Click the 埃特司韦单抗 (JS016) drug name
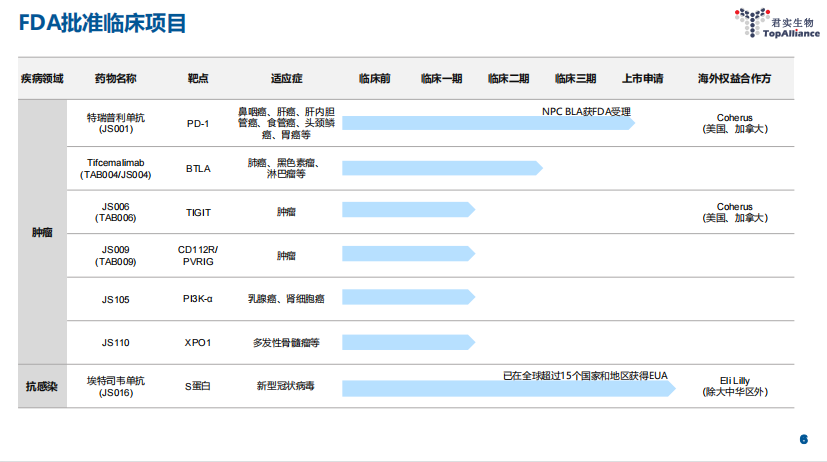The width and height of the screenshot is (827, 462). tap(115, 386)
